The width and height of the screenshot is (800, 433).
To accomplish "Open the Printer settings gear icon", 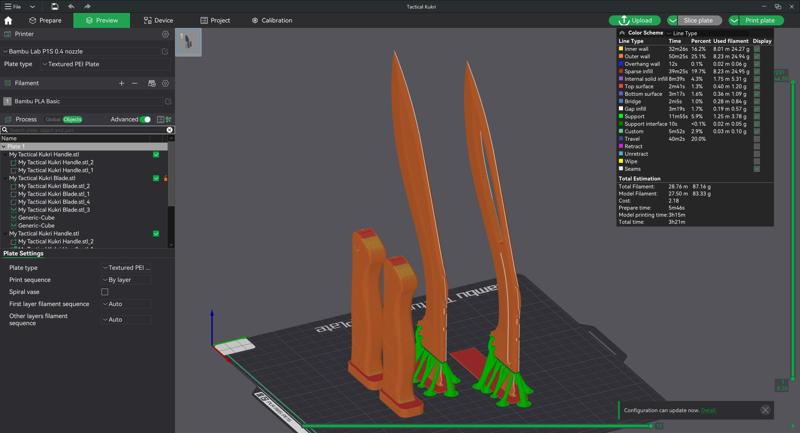I will point(165,34).
